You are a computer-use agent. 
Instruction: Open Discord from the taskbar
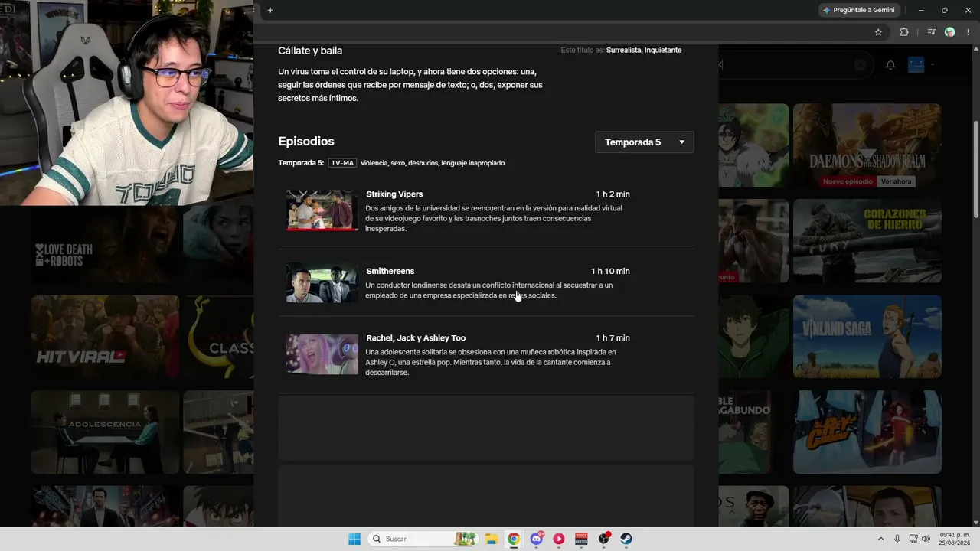537,539
